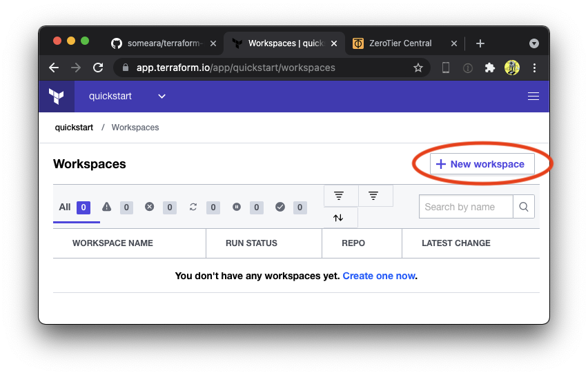Bookmark this page with the star
The image size is (588, 375).
[x=418, y=68]
